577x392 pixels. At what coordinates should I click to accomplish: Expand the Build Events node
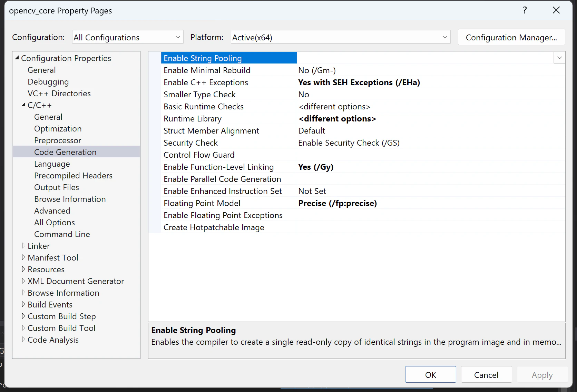(23, 304)
